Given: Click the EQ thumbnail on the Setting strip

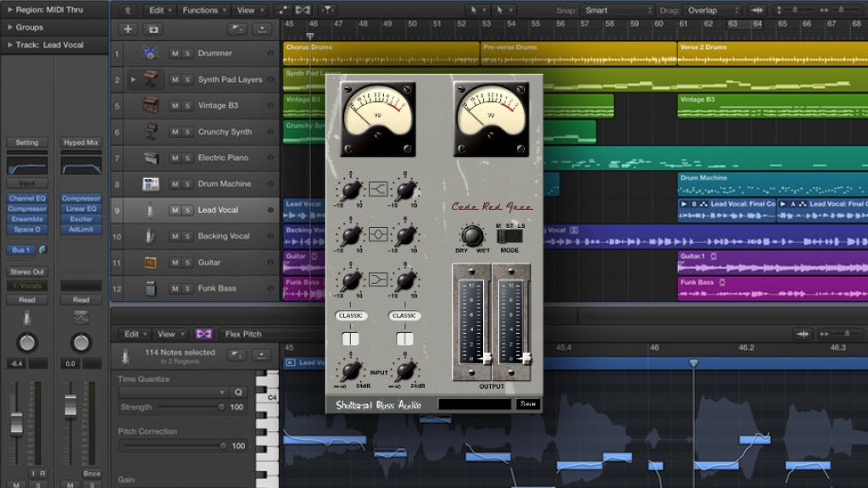Looking at the screenshot, I should point(27,166).
